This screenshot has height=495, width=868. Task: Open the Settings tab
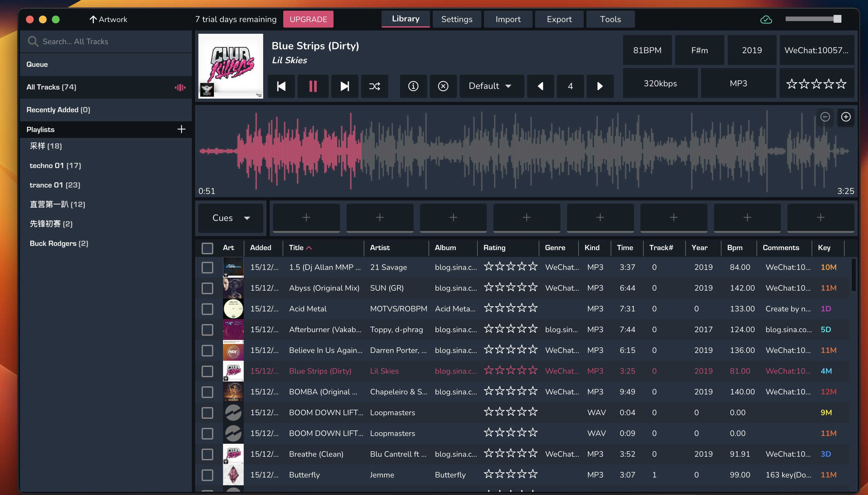(457, 19)
